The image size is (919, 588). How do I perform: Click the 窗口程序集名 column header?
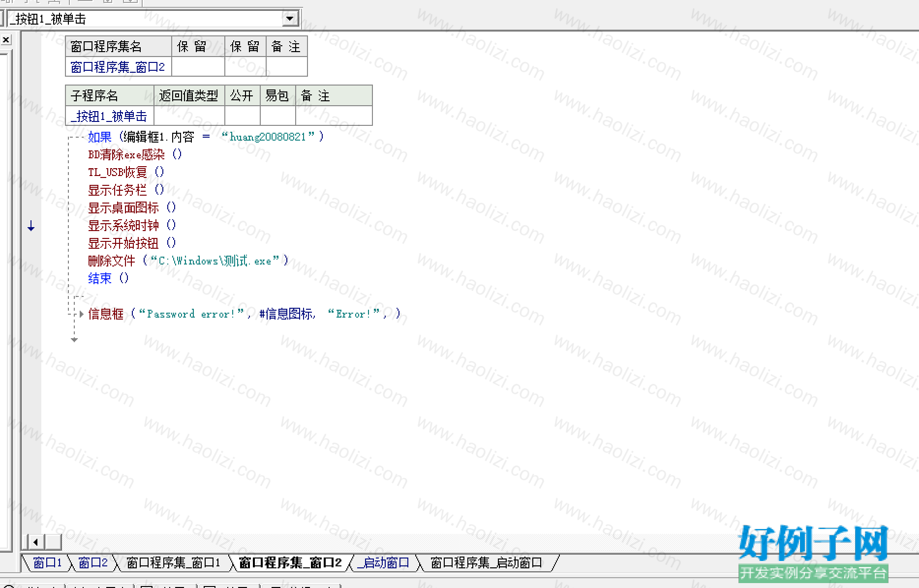[x=118, y=47]
